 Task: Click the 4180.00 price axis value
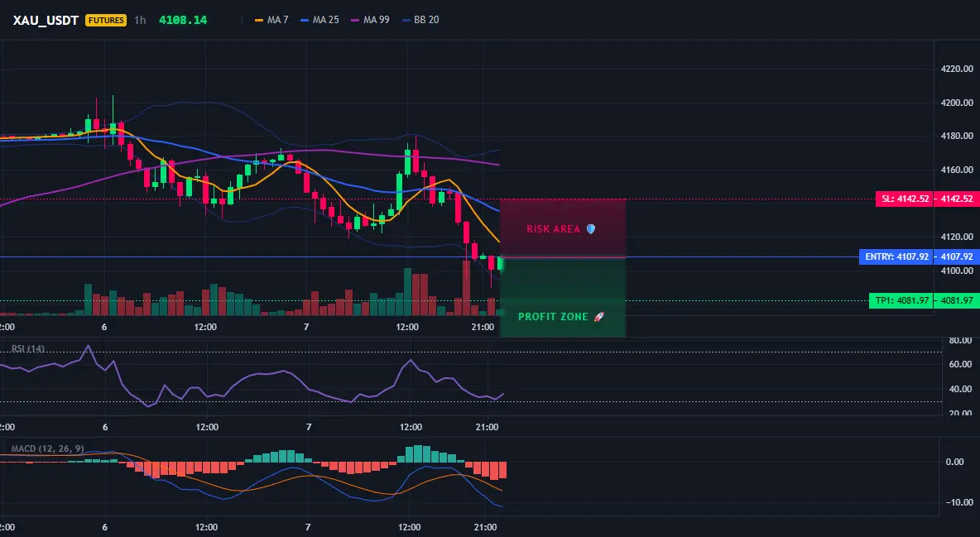[x=957, y=136]
